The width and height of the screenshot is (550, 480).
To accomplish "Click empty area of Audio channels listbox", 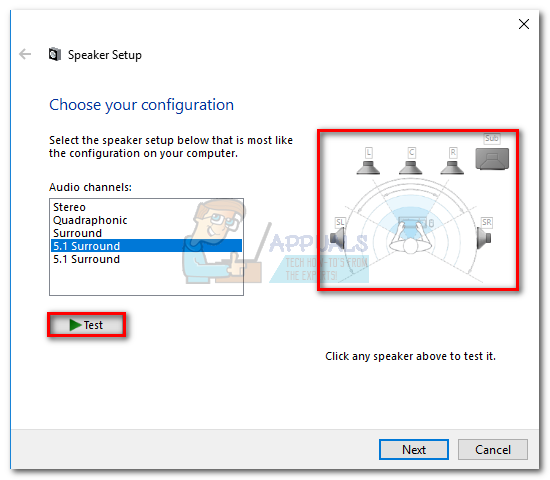I will point(146,280).
